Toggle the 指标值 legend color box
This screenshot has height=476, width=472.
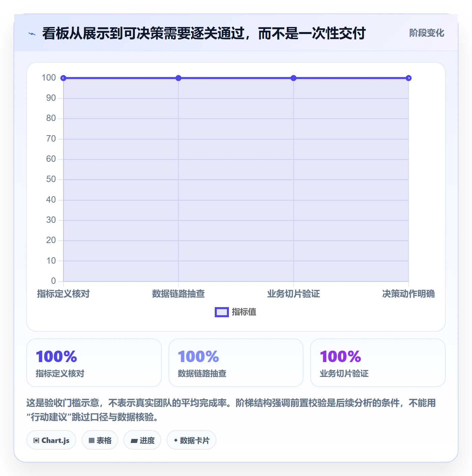(222, 312)
